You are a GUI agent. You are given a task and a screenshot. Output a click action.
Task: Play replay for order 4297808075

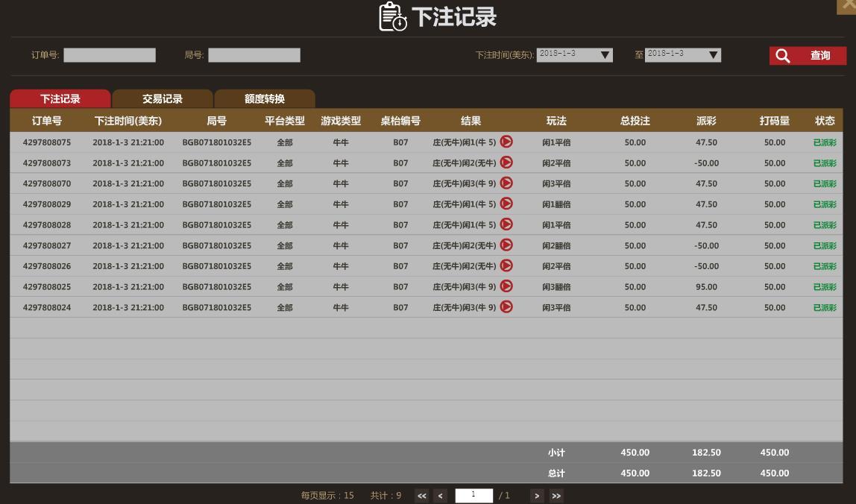[x=506, y=142]
